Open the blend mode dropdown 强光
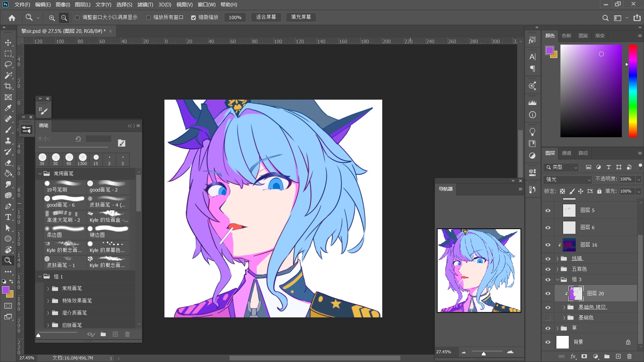Image resolution: width=644 pixels, height=362 pixels. [x=567, y=179]
